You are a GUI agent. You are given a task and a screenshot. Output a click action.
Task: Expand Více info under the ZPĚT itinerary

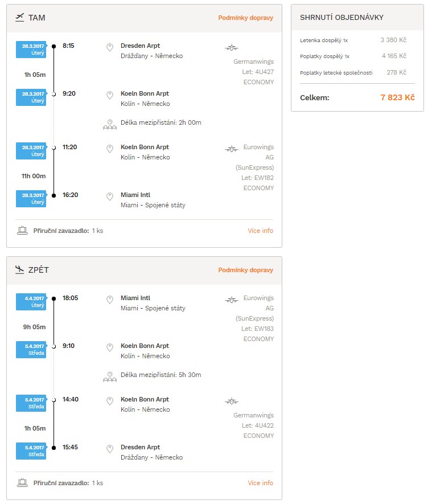click(261, 483)
